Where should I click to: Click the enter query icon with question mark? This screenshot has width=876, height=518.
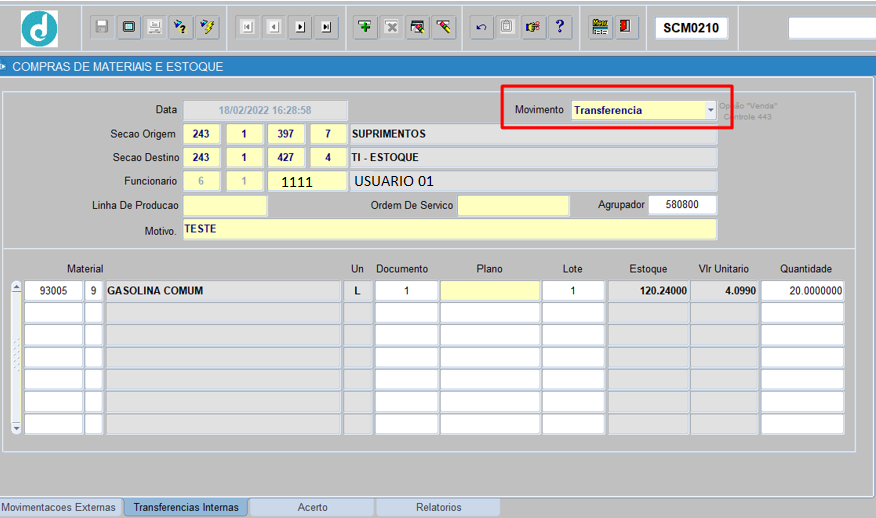[180, 27]
